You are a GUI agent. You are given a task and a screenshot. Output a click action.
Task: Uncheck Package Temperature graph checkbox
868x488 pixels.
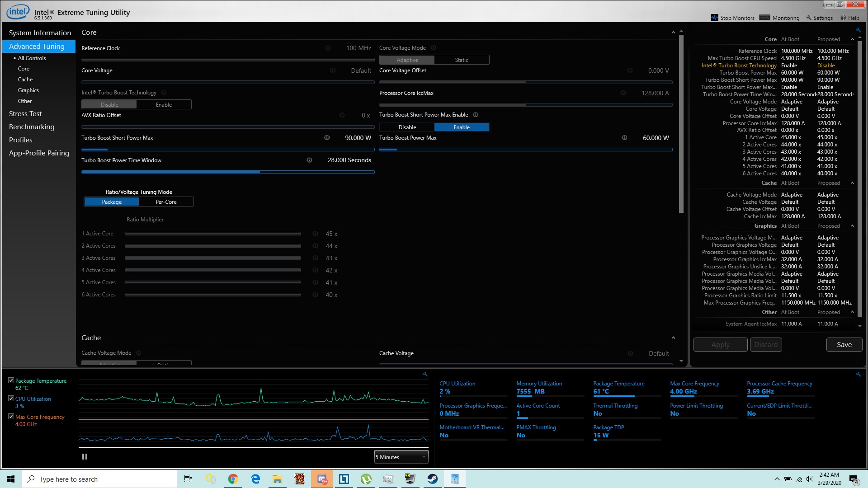(x=11, y=380)
